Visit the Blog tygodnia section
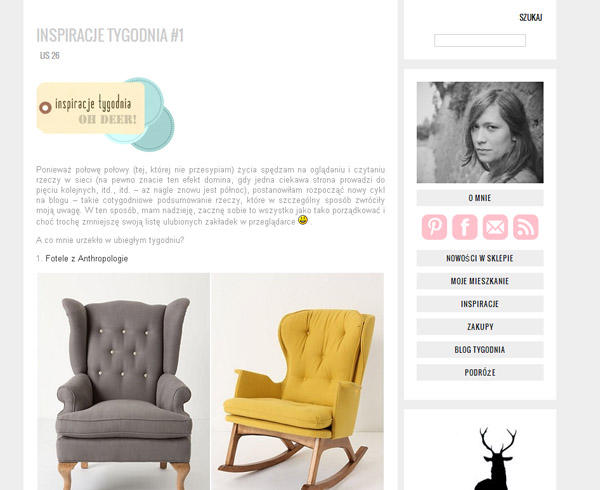Screen dimensions: 600x490 (480, 350)
